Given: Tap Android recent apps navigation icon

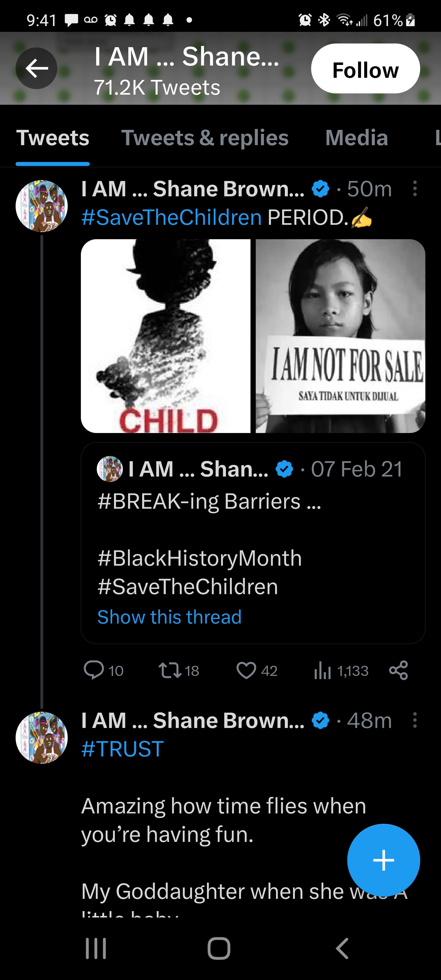Looking at the screenshot, I should [96, 948].
